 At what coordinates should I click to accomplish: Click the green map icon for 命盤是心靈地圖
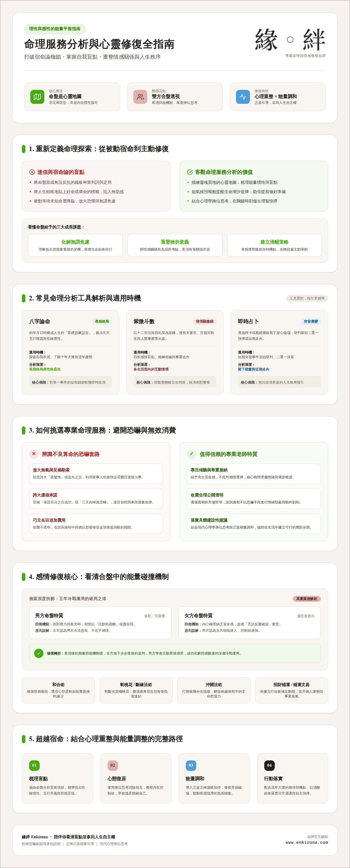(37, 97)
